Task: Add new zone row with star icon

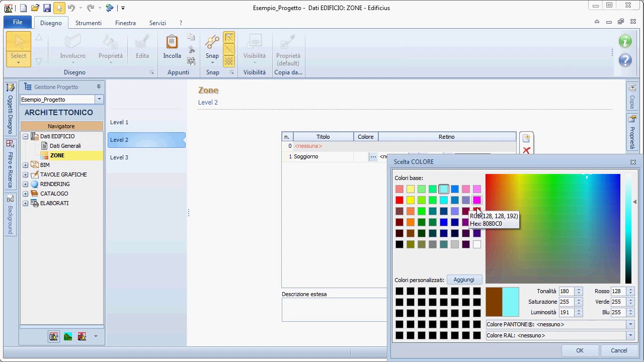Action: tap(526, 138)
